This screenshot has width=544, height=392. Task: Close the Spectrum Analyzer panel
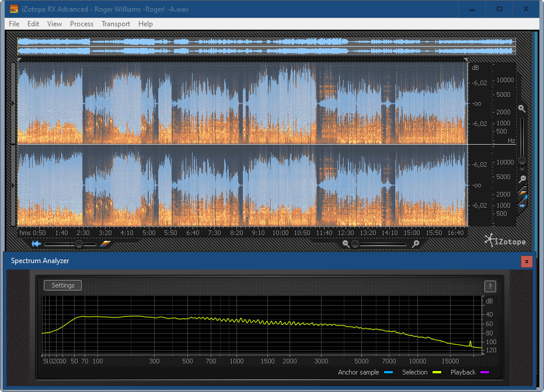tap(526, 261)
